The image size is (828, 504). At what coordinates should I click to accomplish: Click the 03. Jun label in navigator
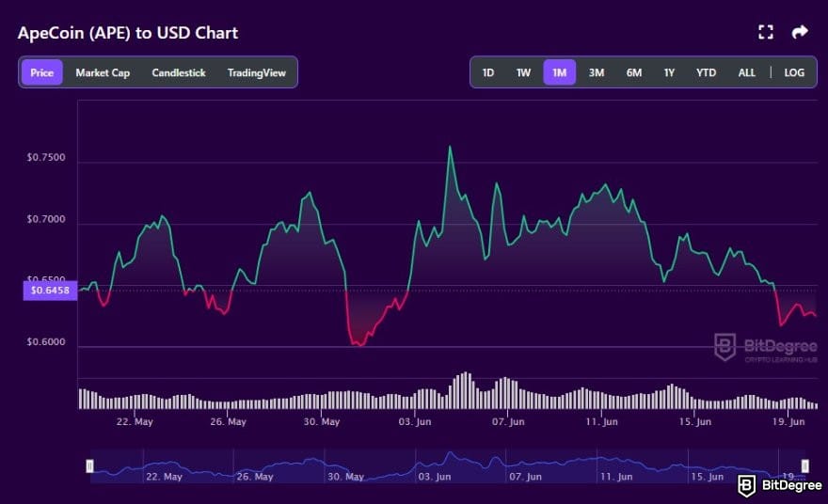435,477
